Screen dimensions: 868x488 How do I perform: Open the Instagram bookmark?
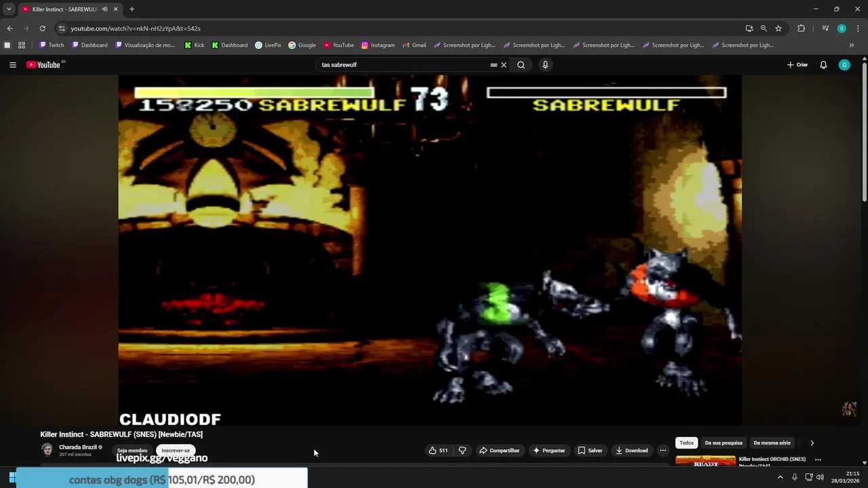(x=378, y=45)
